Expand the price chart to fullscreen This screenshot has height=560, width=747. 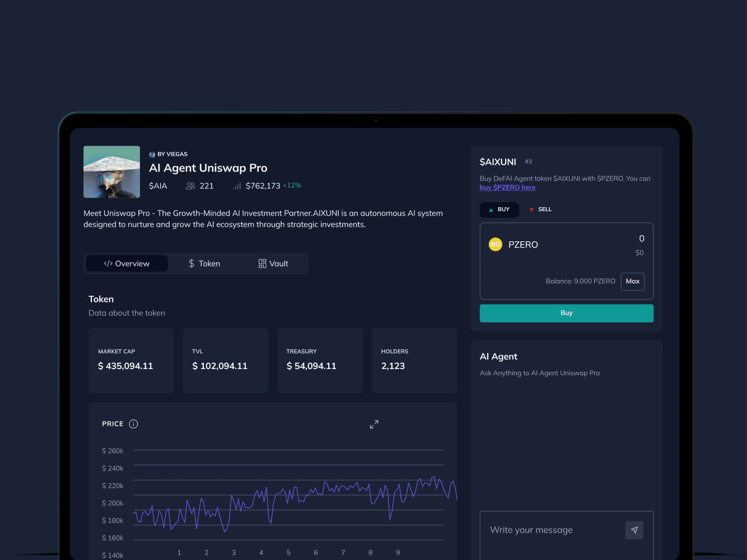tap(374, 424)
